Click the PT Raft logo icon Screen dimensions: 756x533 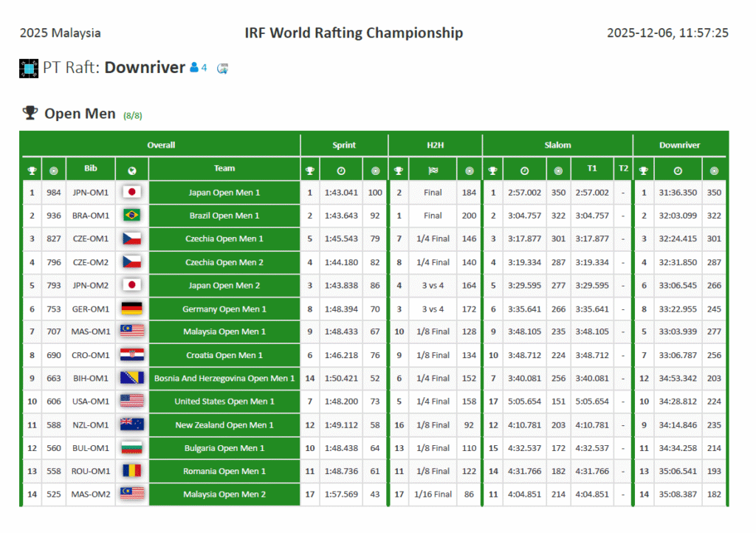[29, 69]
